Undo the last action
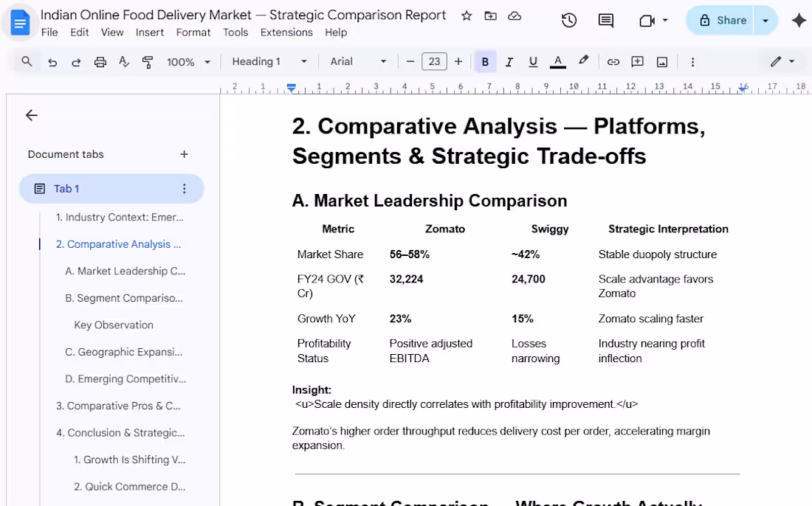 click(52, 62)
